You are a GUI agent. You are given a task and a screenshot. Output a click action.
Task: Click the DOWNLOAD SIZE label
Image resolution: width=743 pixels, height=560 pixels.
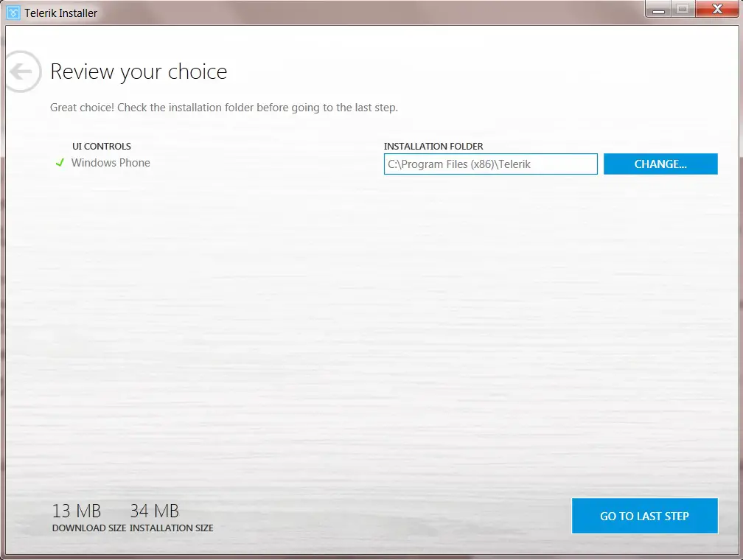click(x=89, y=528)
